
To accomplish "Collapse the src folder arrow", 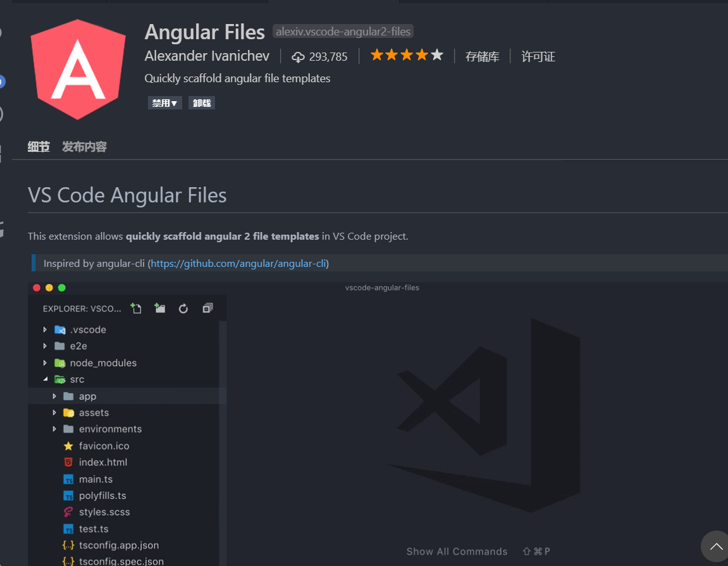I will click(x=46, y=379).
